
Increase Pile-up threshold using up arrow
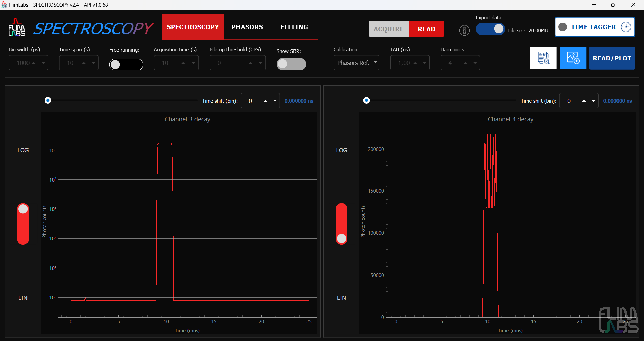250,63
